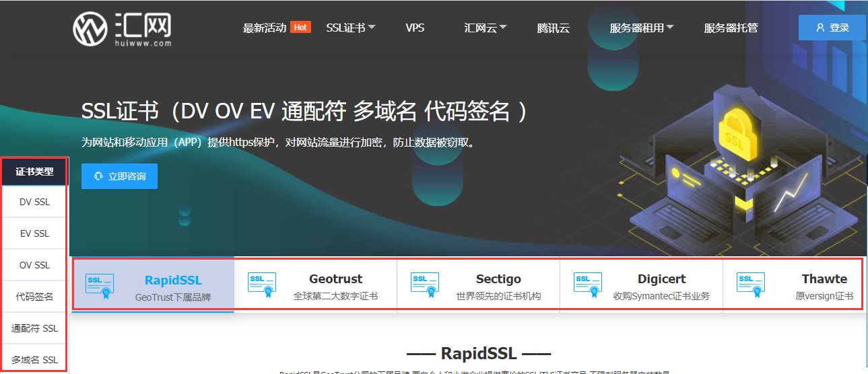
Task: Open the 腾讯云 menu item
Action: (554, 28)
